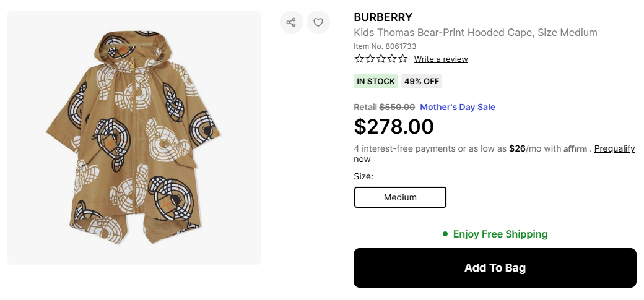
Task: Give five stars via the last star
Action: tap(402, 59)
